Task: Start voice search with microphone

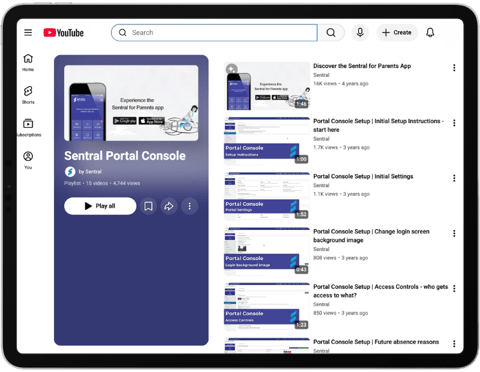Action: [360, 33]
